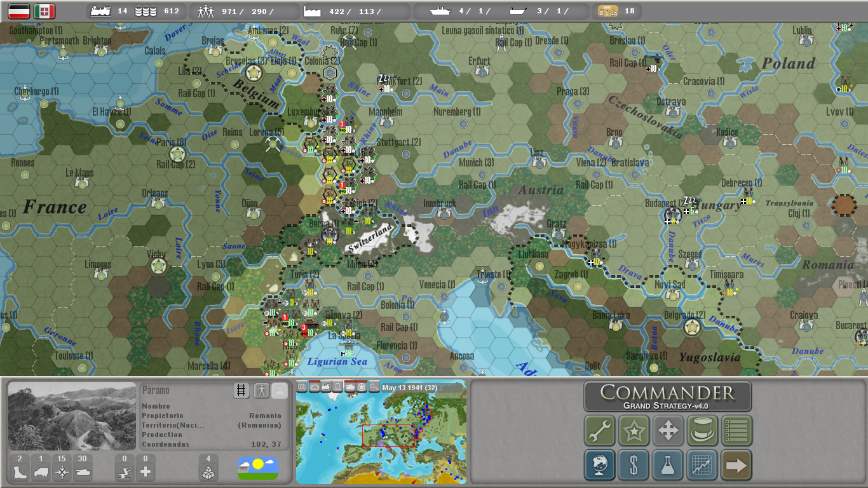Select the German flag at top left
868x488 pixels.
[x=19, y=11]
